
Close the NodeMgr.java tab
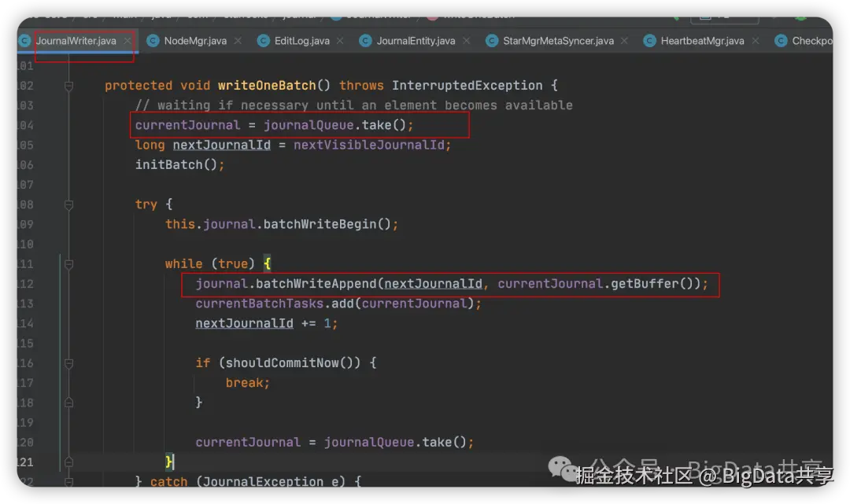pos(238,41)
